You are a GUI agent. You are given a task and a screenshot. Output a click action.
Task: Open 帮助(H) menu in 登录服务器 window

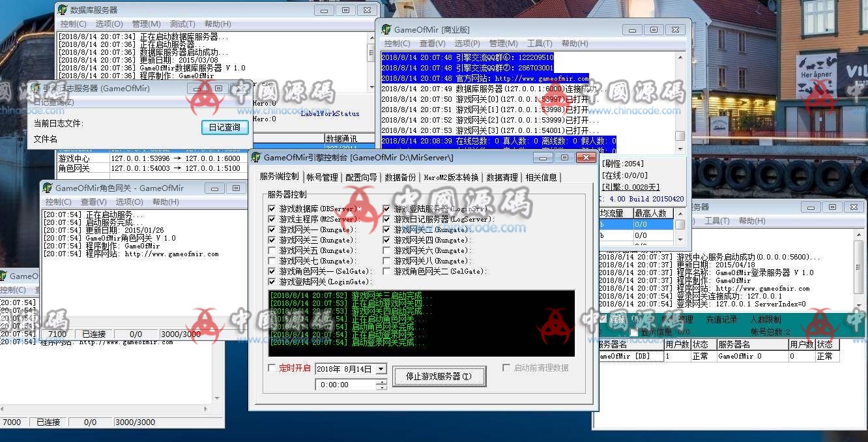[x=752, y=221]
